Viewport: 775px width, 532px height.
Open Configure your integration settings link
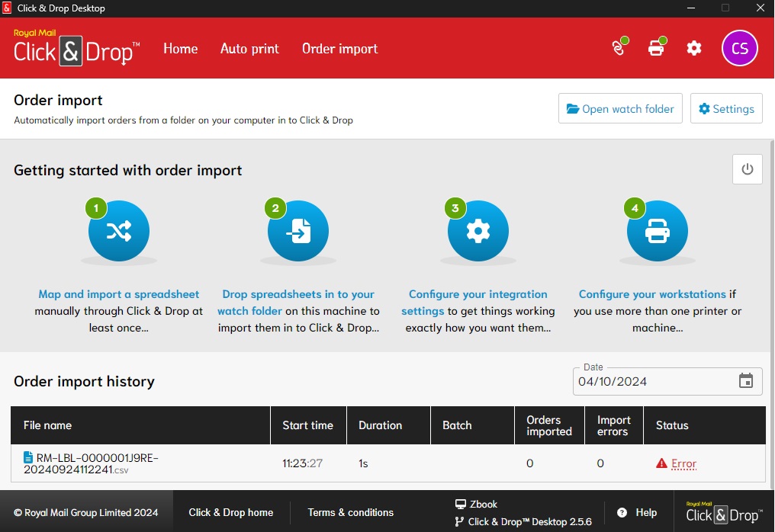pos(474,303)
